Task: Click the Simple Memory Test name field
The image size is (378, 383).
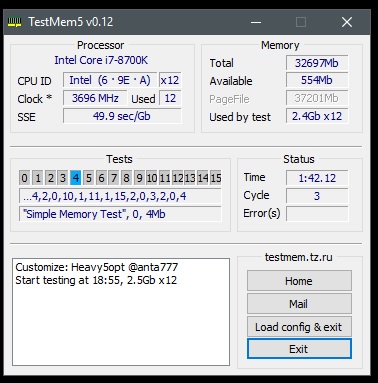Action: pyautogui.click(x=120, y=214)
